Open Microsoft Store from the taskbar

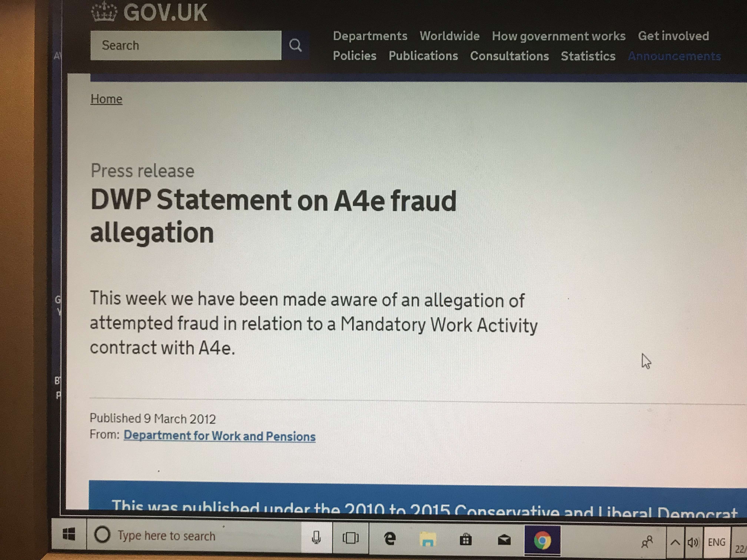click(x=466, y=539)
